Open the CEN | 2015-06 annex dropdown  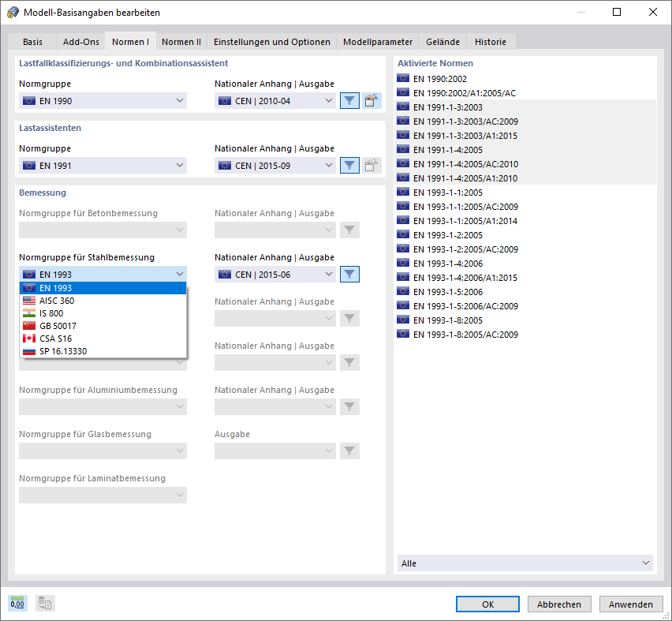tap(275, 275)
